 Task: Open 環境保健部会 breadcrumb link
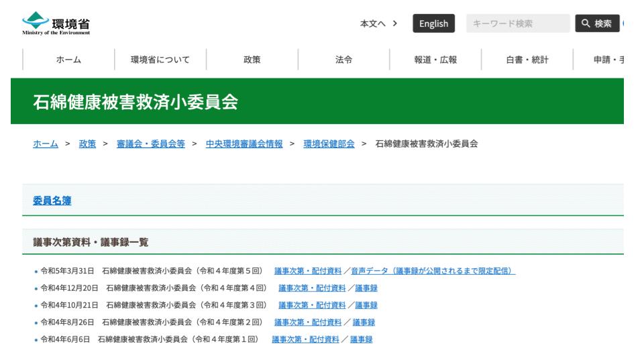329,143
